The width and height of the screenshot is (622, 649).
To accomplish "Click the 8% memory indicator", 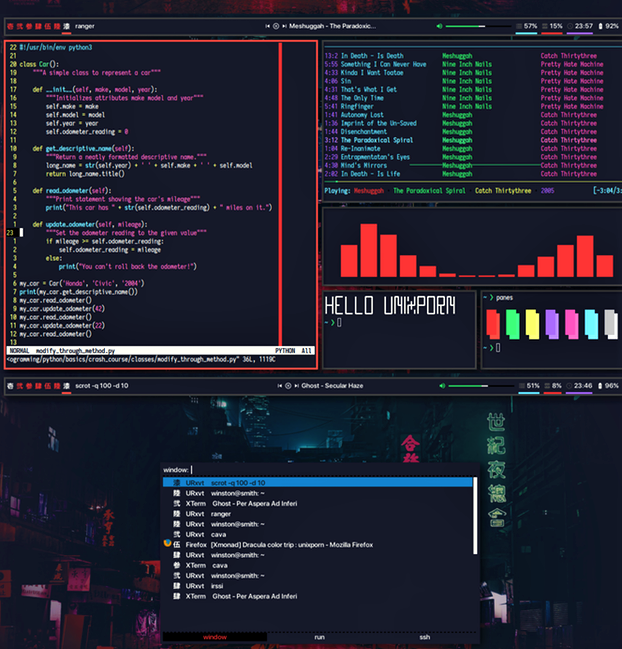I will click(x=553, y=386).
